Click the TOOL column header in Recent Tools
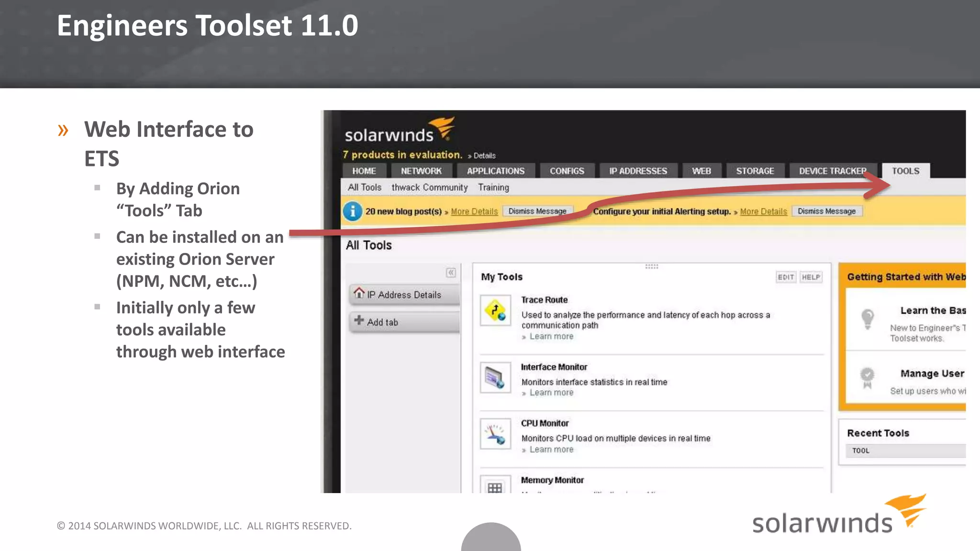This screenshot has height=551, width=980. [x=861, y=451]
